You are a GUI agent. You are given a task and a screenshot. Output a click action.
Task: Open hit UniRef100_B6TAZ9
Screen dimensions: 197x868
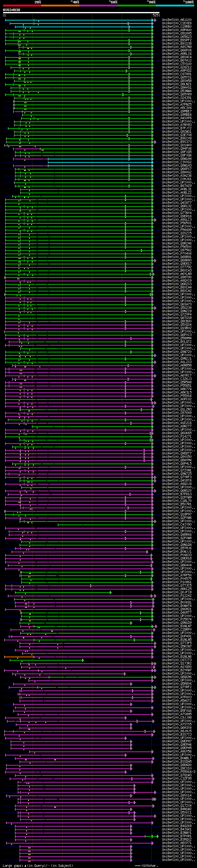point(177,186)
